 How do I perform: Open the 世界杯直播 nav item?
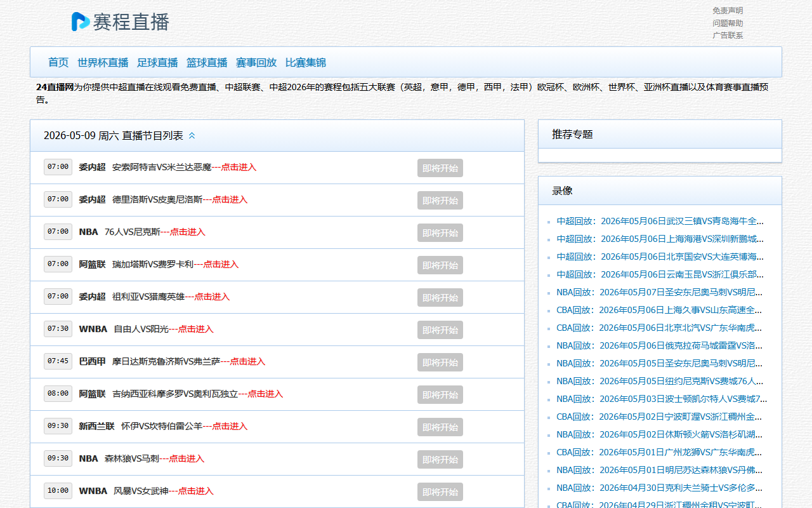[x=103, y=62]
